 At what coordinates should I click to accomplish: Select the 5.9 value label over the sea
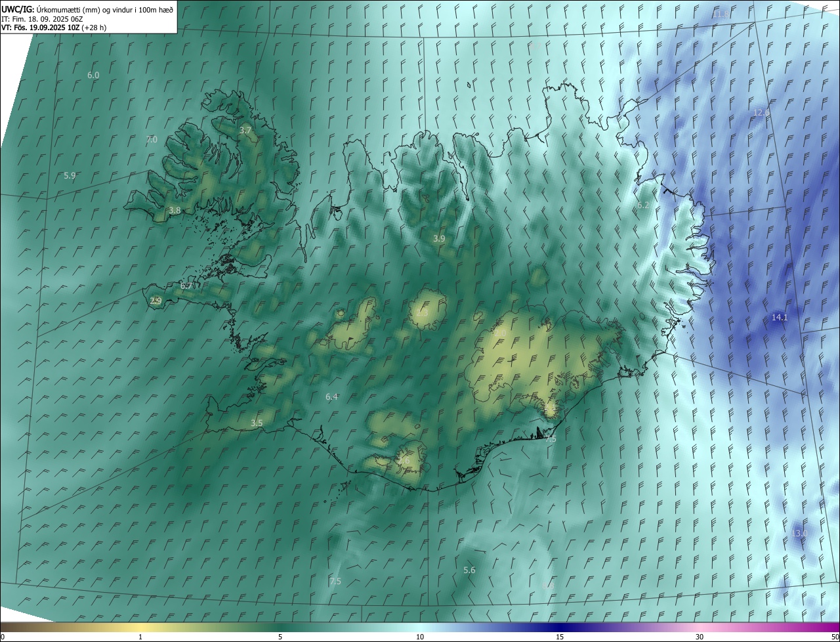coord(70,176)
